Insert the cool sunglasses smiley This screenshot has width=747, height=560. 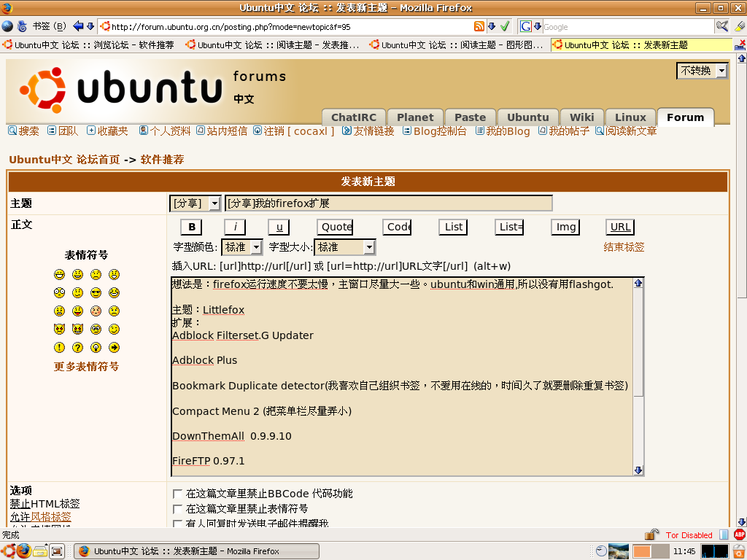[x=96, y=293]
